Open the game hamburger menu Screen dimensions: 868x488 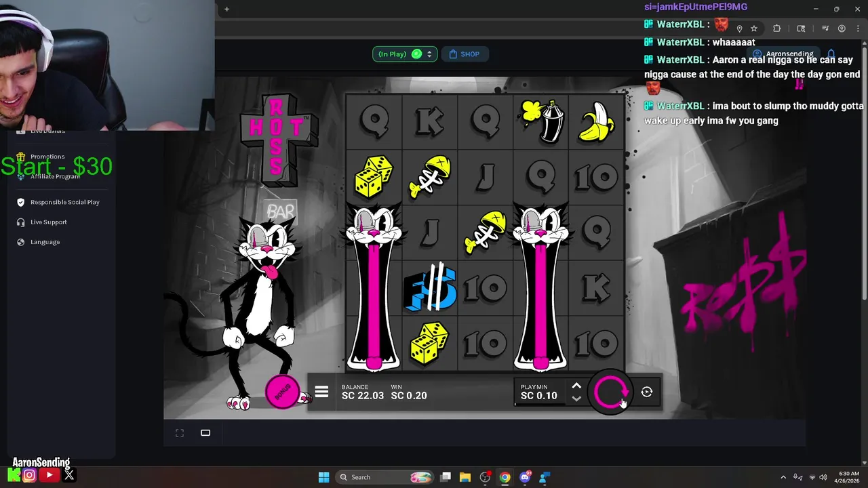(x=321, y=392)
